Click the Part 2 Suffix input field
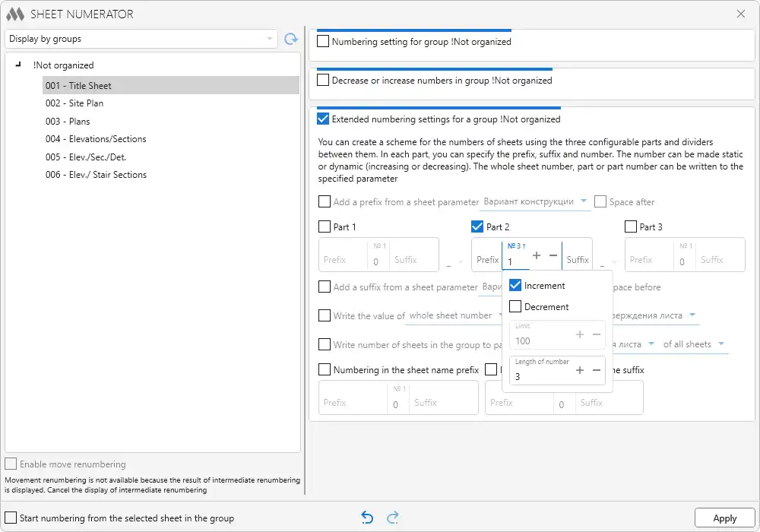This screenshot has height=532, width=760. click(578, 260)
